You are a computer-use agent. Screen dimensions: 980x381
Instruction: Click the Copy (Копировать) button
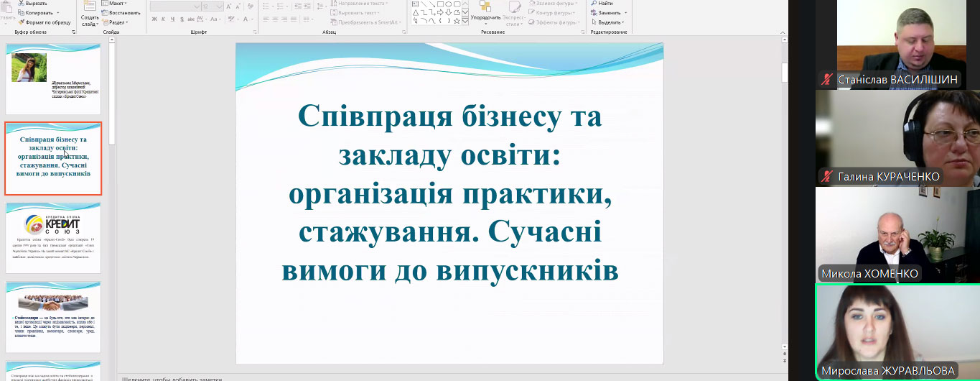pos(39,13)
